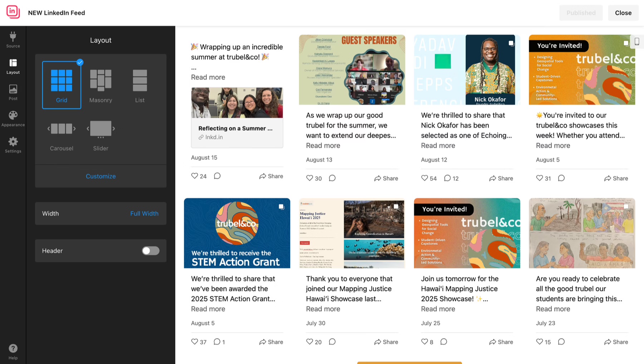Expand Read more on Nick Okafor post
The image size is (644, 364).
click(438, 145)
